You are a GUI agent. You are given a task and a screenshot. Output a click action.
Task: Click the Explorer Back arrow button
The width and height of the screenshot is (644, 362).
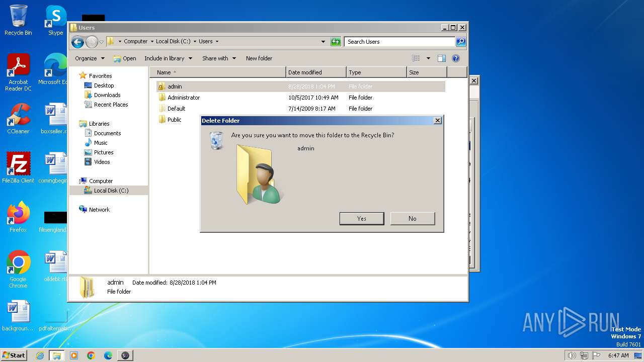77,42
